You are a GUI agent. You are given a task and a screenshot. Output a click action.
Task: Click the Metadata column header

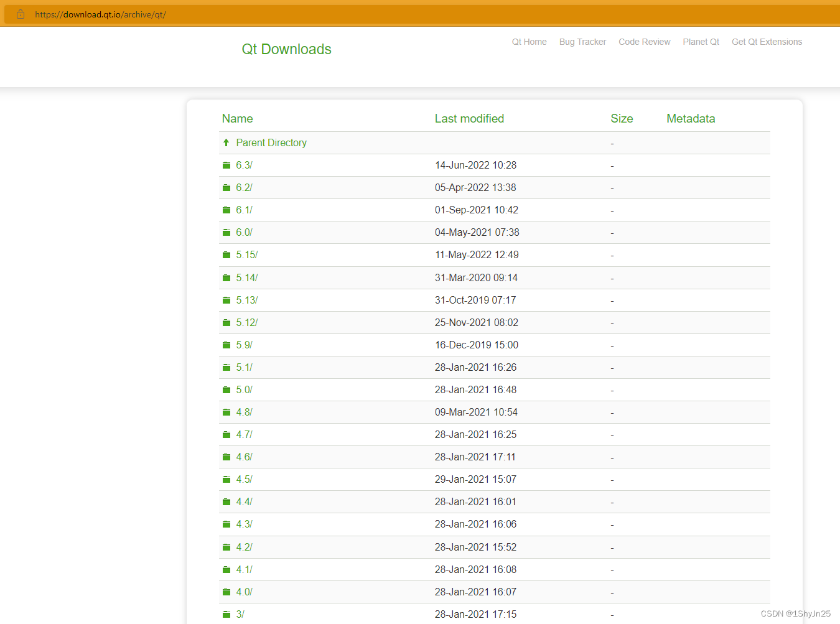click(x=691, y=118)
